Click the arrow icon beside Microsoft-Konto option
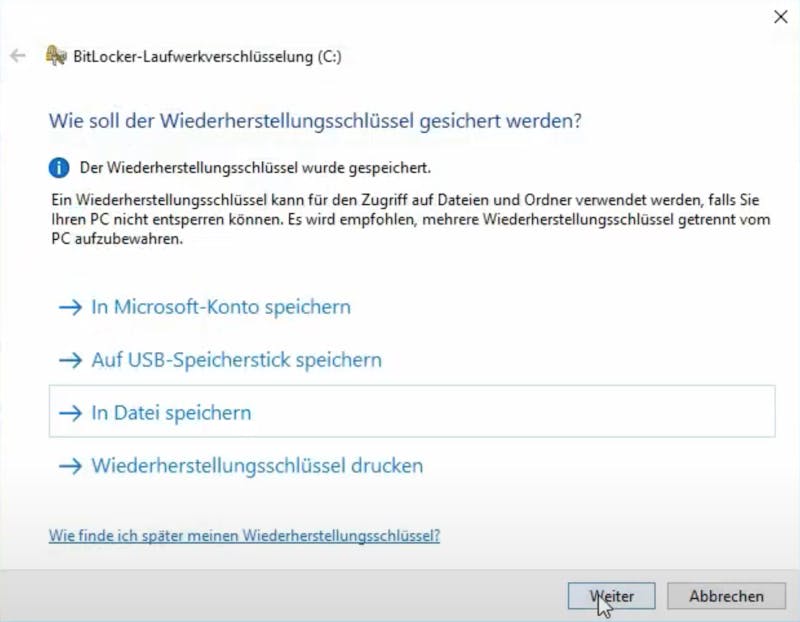This screenshot has height=622, width=800. pyautogui.click(x=70, y=307)
